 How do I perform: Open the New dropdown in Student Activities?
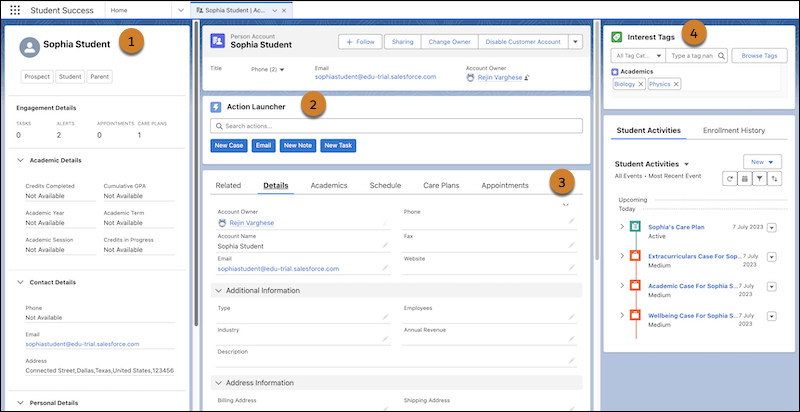(762, 162)
